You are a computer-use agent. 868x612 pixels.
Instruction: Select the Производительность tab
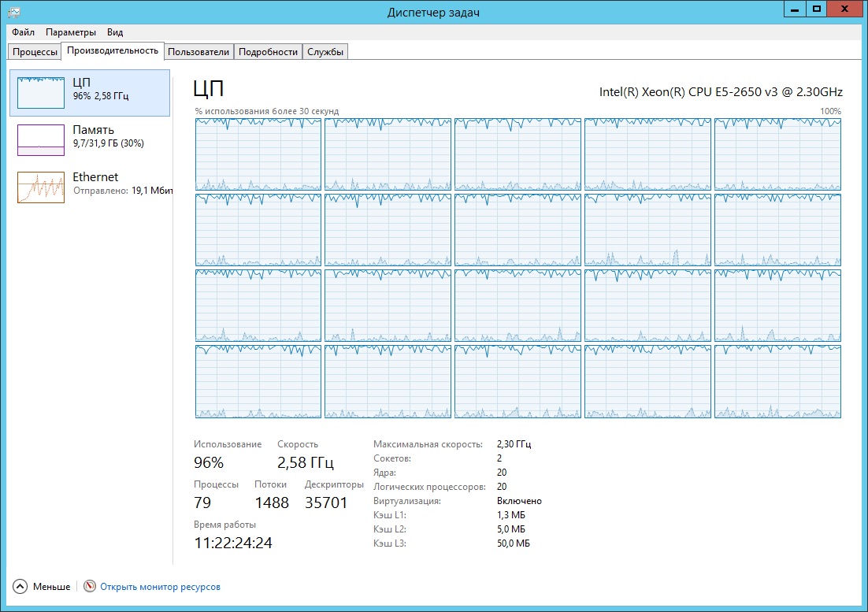113,51
